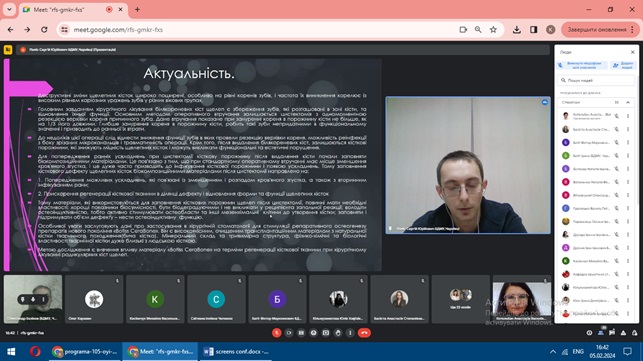This screenshot has width=643, height=361.
Task: Click the red leave call button
Action: 364,333
